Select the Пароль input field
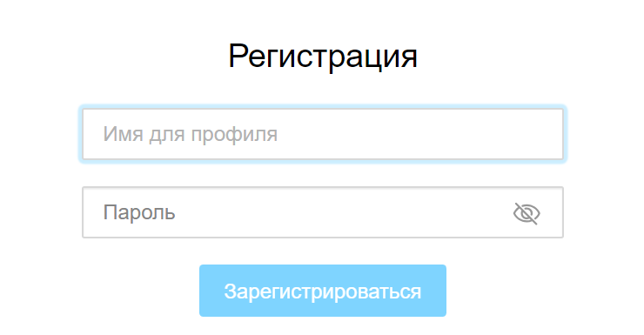 (x=323, y=212)
